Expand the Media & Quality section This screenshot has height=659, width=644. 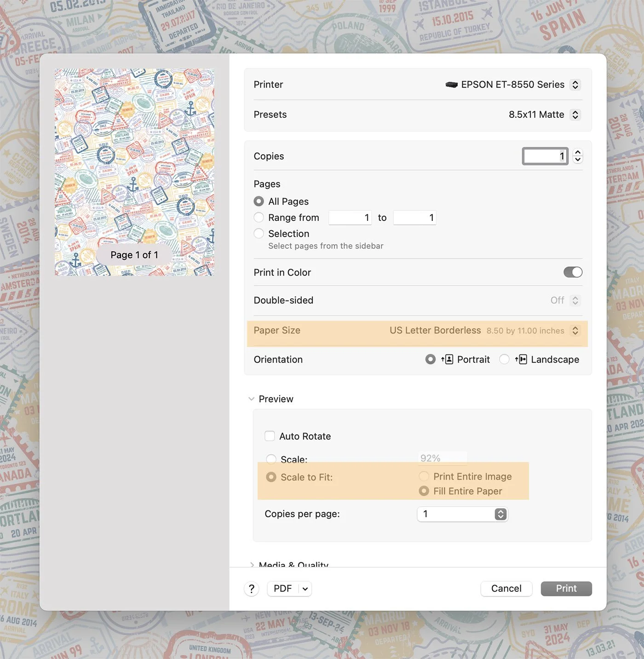[252, 565]
